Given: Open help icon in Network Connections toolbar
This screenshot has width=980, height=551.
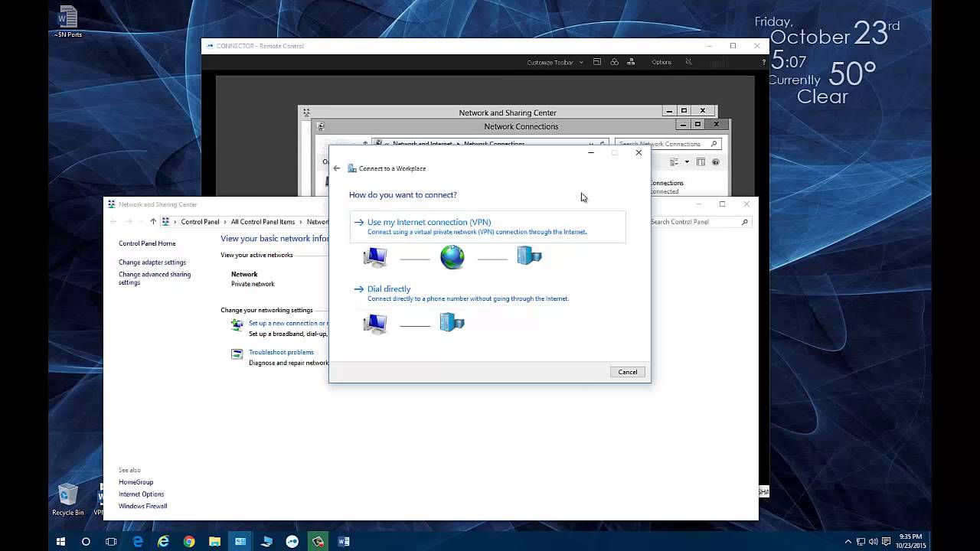Looking at the screenshot, I should [716, 162].
